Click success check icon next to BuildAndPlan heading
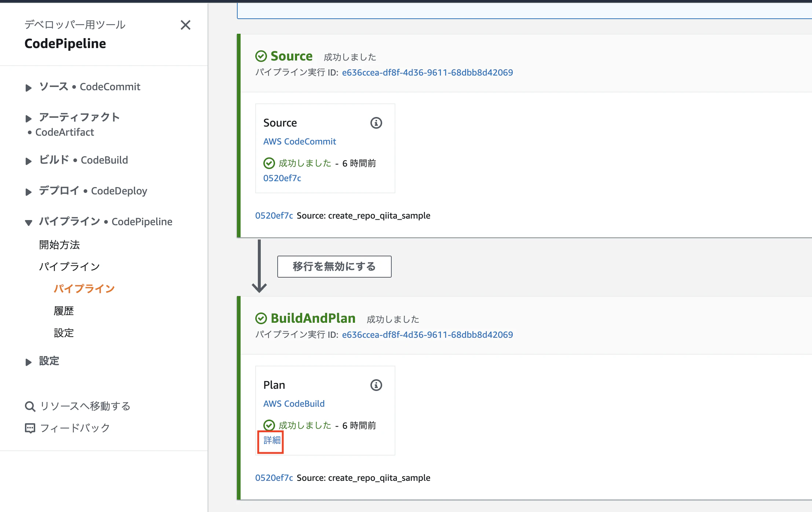Viewport: 812px width, 512px height. point(261,318)
